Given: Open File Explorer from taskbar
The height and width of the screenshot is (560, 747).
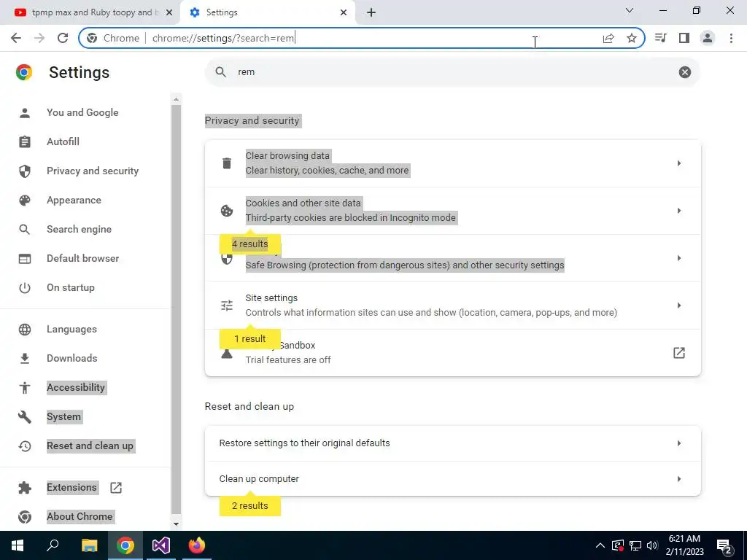Looking at the screenshot, I should 89,545.
